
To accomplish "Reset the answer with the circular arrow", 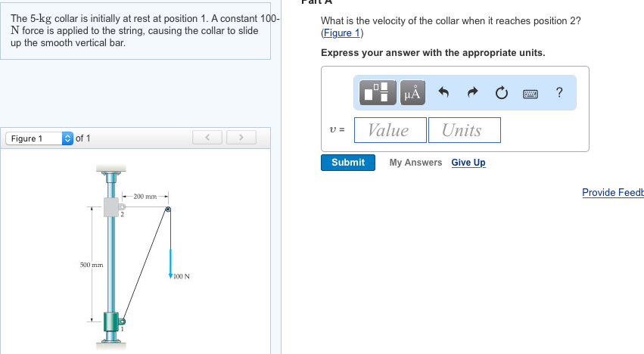I will pos(501,93).
